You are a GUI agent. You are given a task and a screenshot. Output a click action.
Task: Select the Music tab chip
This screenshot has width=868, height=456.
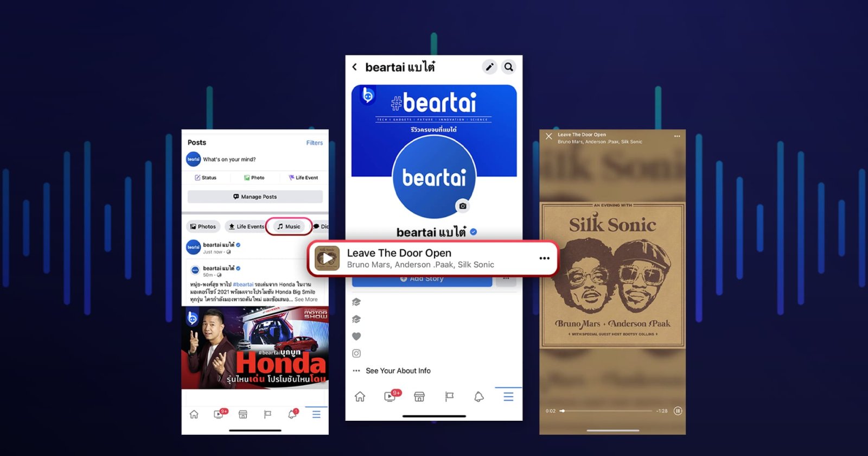pyautogui.click(x=289, y=226)
